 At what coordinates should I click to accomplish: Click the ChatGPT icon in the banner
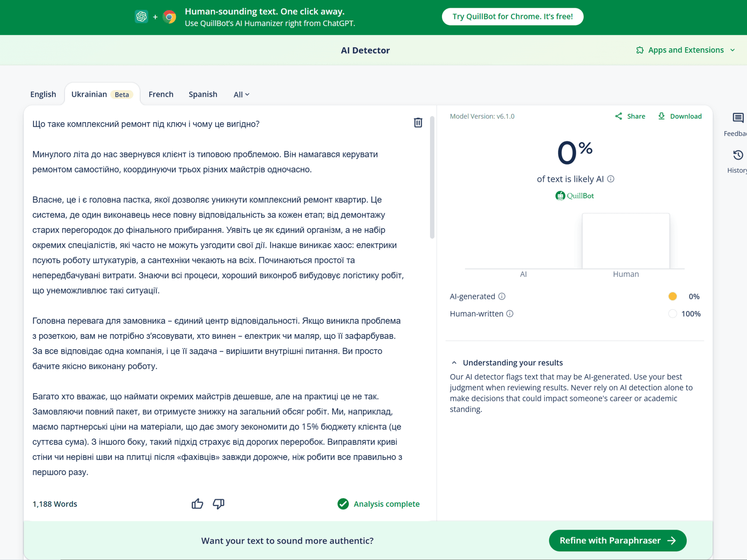click(141, 17)
